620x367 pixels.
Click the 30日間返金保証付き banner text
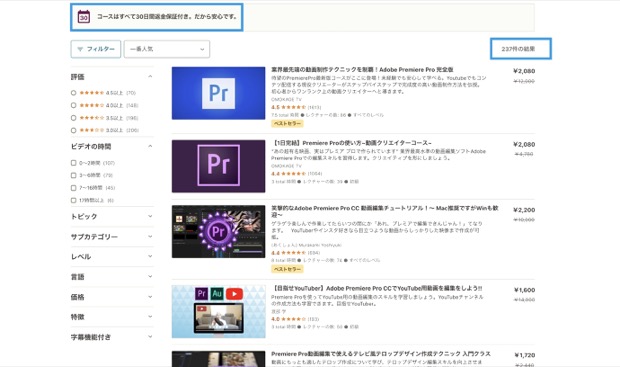pos(167,17)
